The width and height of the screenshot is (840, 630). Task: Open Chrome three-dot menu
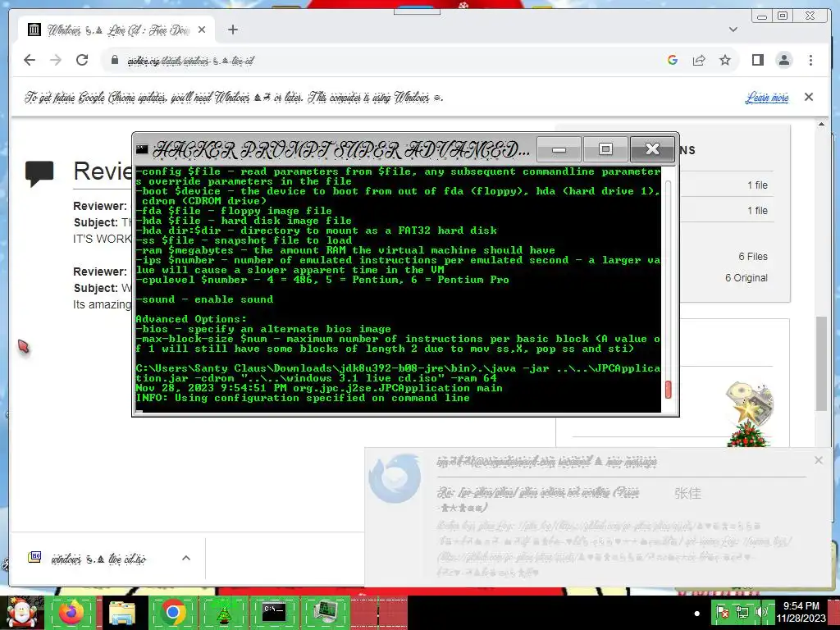pyautogui.click(x=810, y=60)
